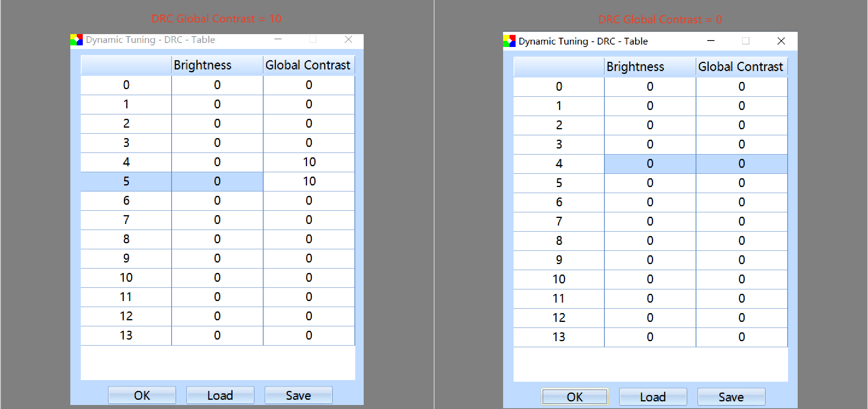Click Save in the left DRC window

pyautogui.click(x=298, y=395)
